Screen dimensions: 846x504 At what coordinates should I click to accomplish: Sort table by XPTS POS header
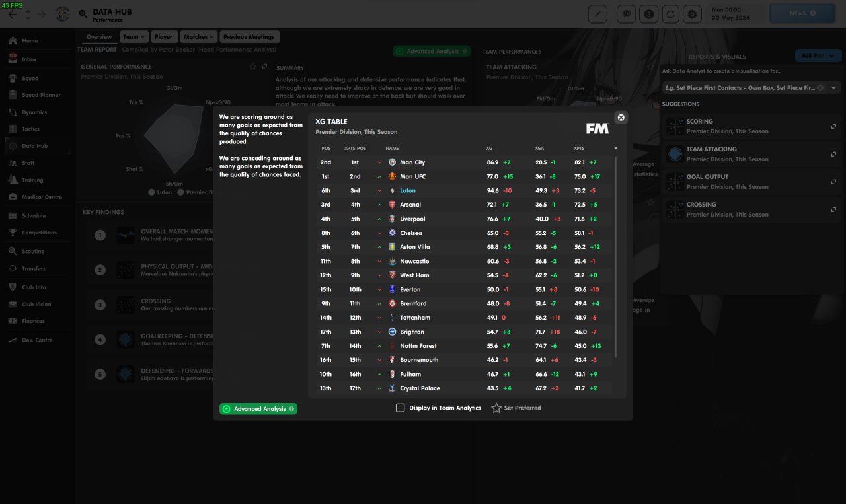click(355, 149)
